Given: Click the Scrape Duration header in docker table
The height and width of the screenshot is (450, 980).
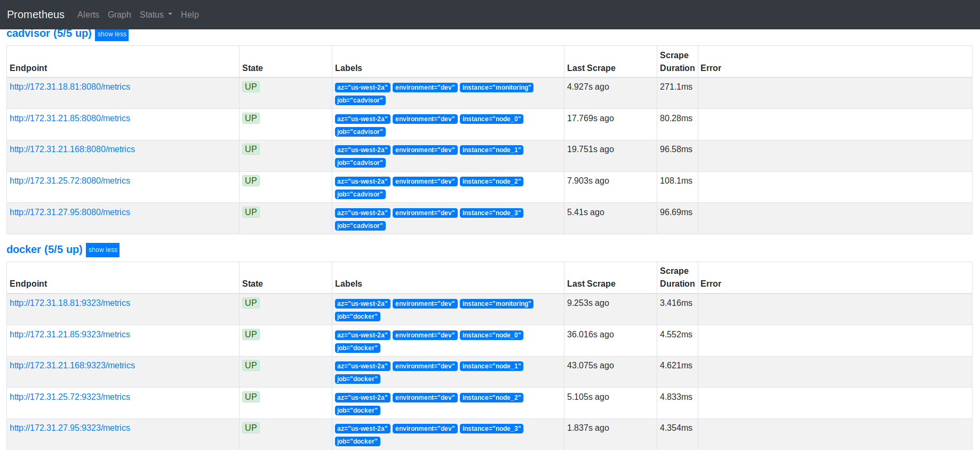Looking at the screenshot, I should [677, 277].
